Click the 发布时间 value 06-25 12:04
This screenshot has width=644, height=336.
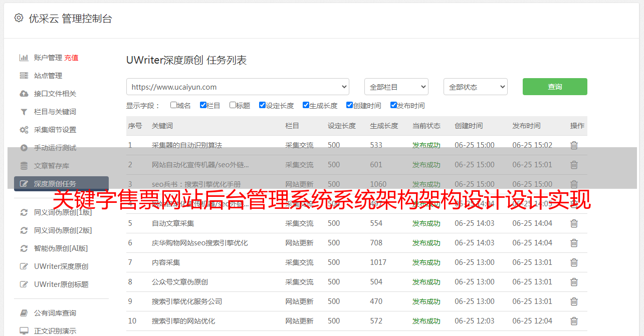(532, 321)
